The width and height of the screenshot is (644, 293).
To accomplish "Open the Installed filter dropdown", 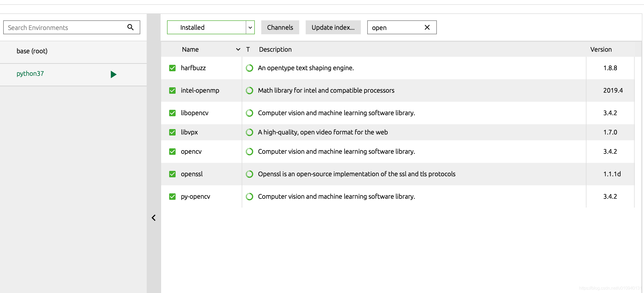I will (x=250, y=27).
